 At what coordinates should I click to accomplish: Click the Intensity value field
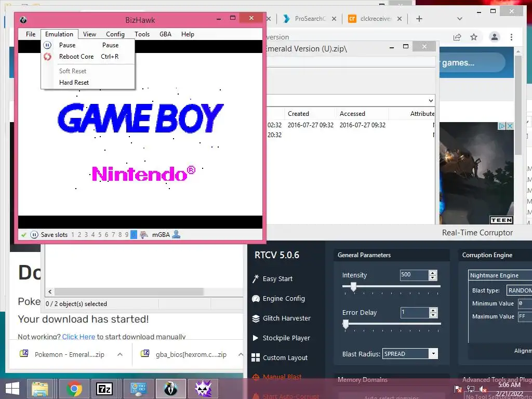[414, 275]
